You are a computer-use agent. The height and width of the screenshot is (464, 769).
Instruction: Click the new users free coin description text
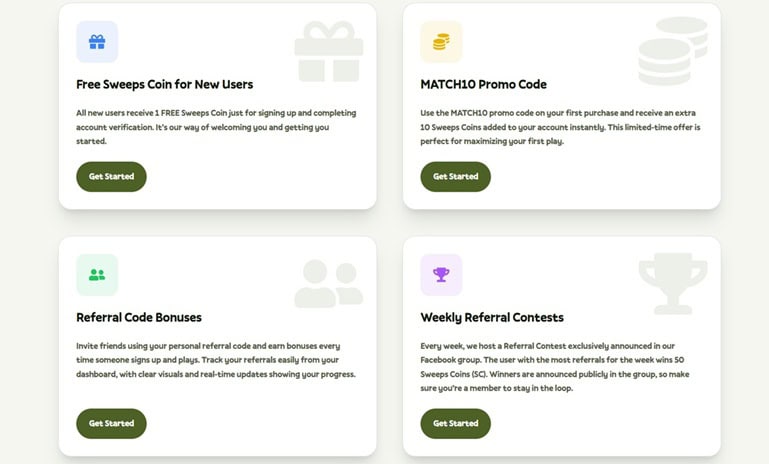216,127
